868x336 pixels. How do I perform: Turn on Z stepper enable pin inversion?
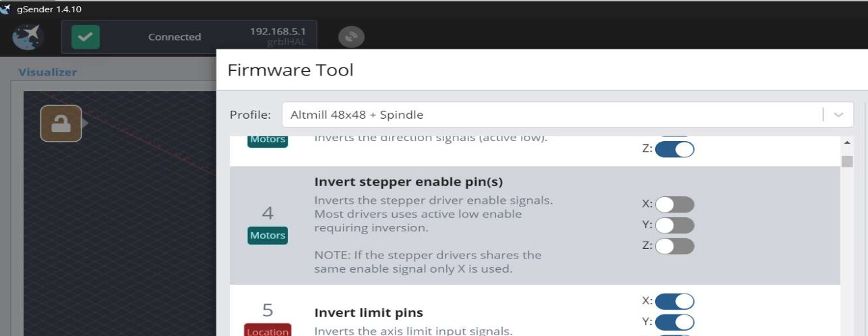[x=675, y=246]
